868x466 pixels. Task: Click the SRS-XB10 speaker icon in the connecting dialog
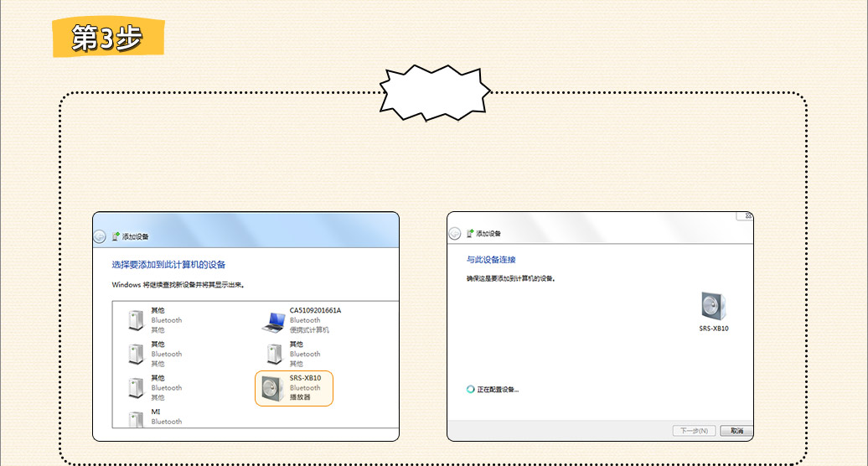coord(714,307)
